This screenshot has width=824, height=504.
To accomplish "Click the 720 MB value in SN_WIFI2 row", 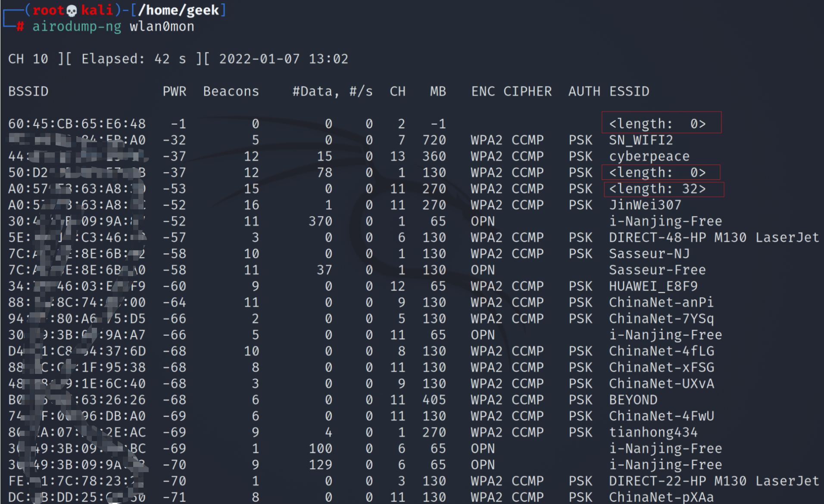I will [x=434, y=140].
